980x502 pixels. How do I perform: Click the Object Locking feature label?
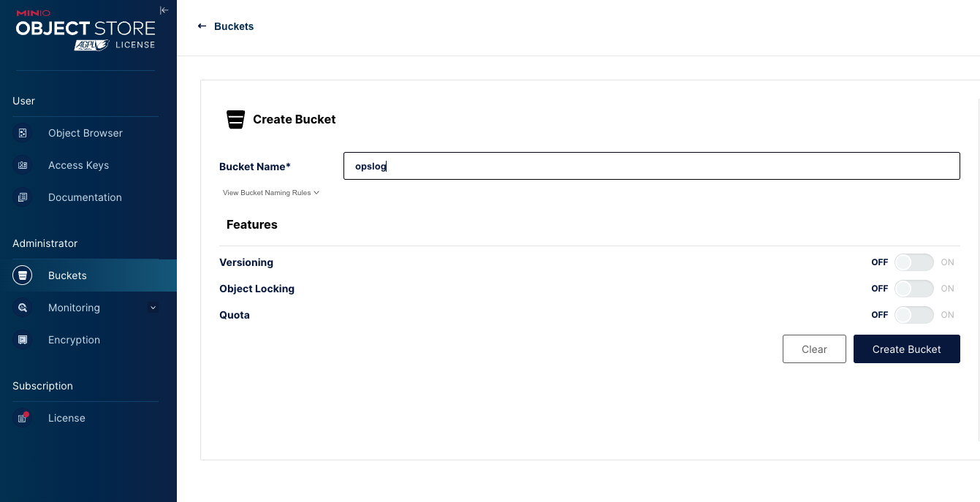point(257,289)
